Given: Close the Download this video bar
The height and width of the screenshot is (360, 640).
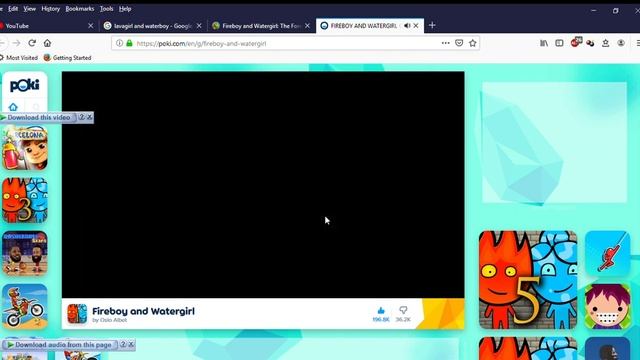Looking at the screenshot, I should pos(89,117).
